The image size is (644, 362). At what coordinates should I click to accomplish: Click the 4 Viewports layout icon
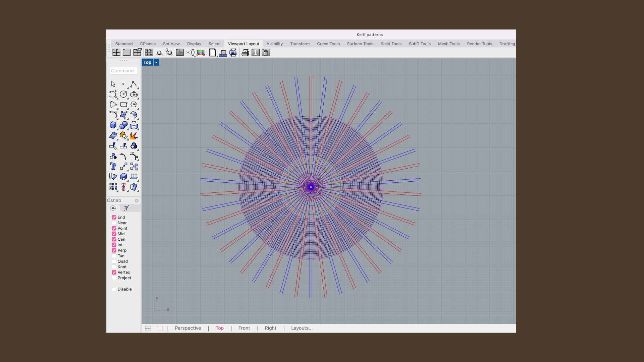pyautogui.click(x=116, y=53)
